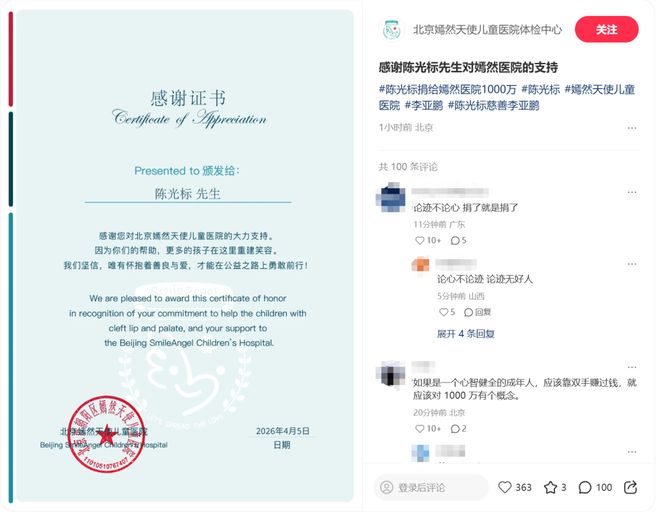Click the share icon in the bottom bar
Screen dimensions: 660x517
click(x=630, y=487)
